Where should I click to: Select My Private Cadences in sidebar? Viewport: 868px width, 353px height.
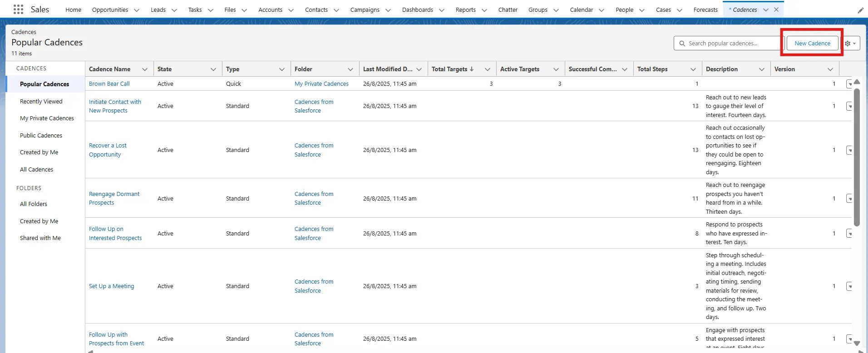(x=47, y=118)
